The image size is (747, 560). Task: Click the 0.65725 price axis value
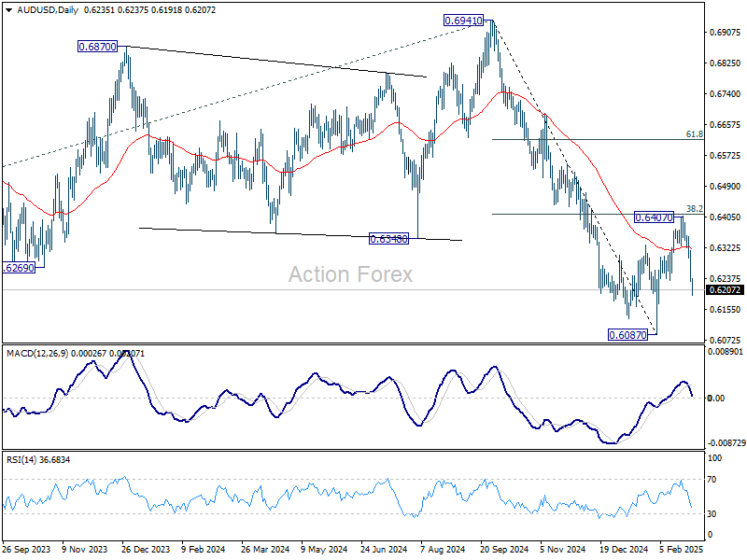pyautogui.click(x=726, y=156)
